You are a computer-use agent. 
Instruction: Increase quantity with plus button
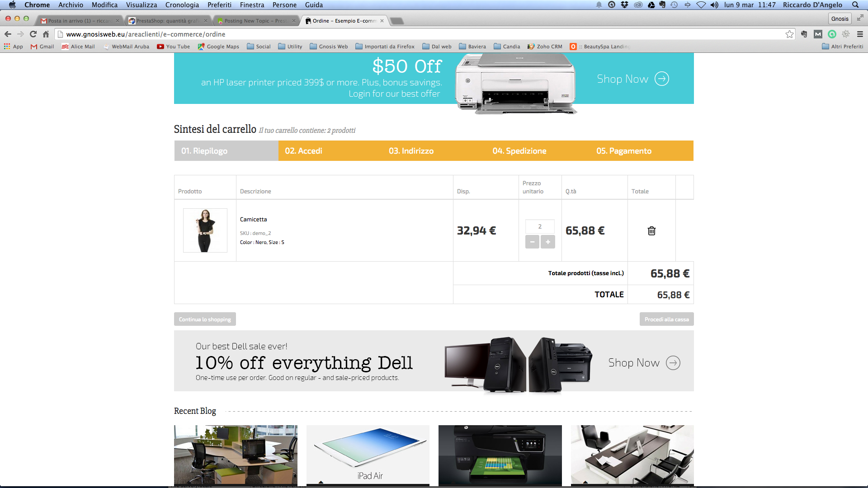[547, 242]
